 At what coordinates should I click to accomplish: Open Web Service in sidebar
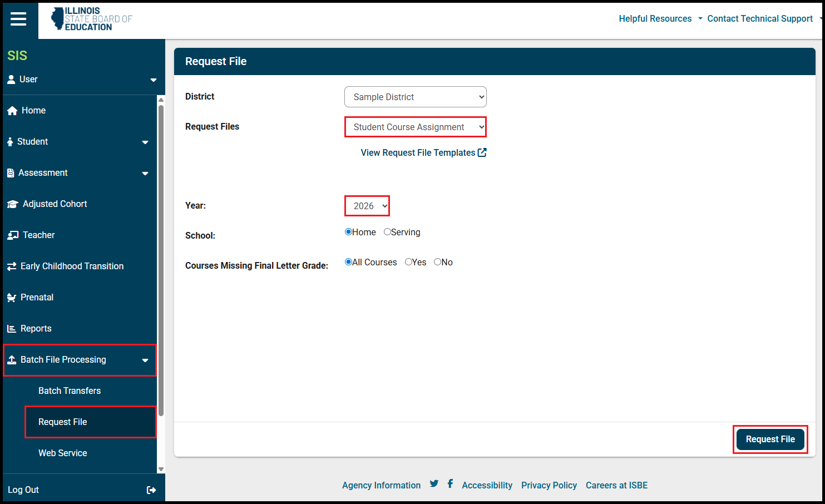coord(63,453)
